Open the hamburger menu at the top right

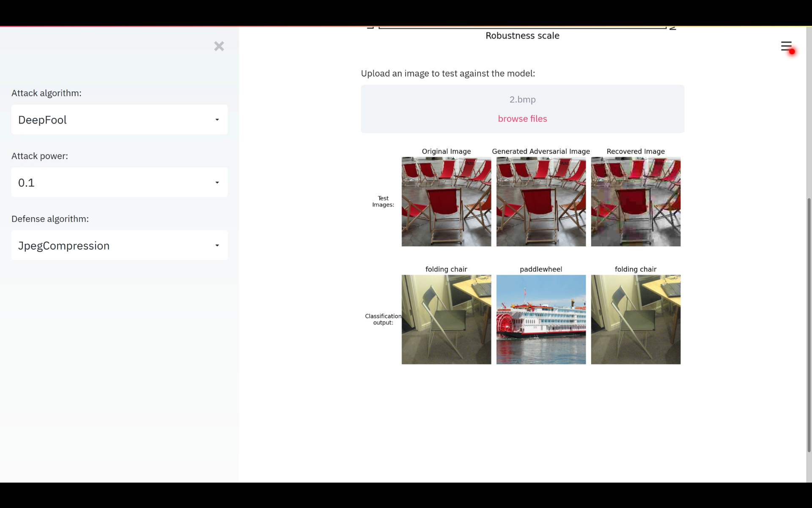[x=786, y=46]
